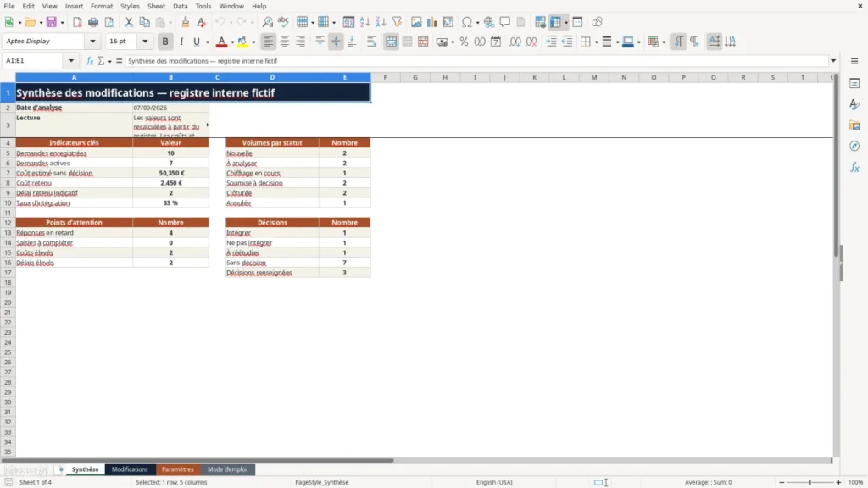Select the Sort Ascending icon
The width and height of the screenshot is (868, 488).
pyautogui.click(x=364, y=22)
